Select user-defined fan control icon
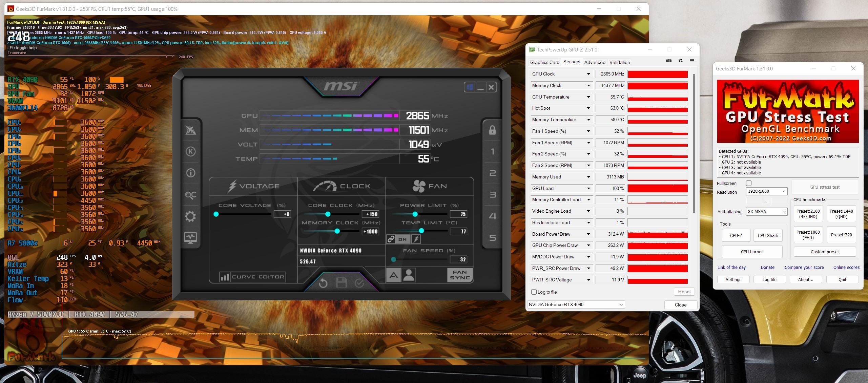868x383 pixels. [409, 275]
